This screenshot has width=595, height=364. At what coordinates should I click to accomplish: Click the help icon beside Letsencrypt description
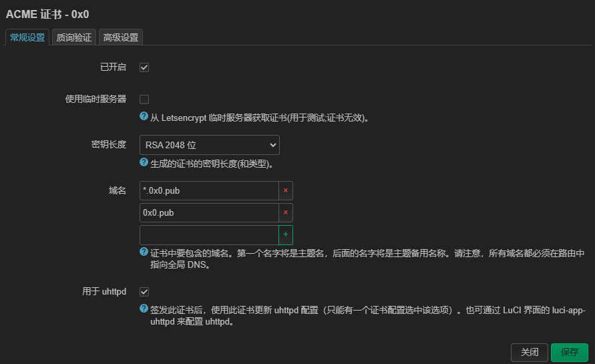pyautogui.click(x=144, y=116)
